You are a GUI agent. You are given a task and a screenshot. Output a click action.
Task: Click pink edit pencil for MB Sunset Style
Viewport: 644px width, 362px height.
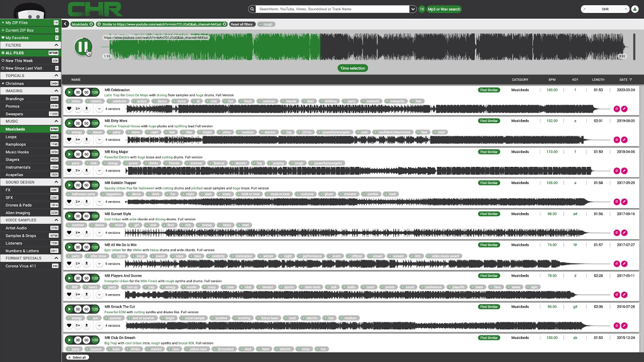(x=624, y=233)
